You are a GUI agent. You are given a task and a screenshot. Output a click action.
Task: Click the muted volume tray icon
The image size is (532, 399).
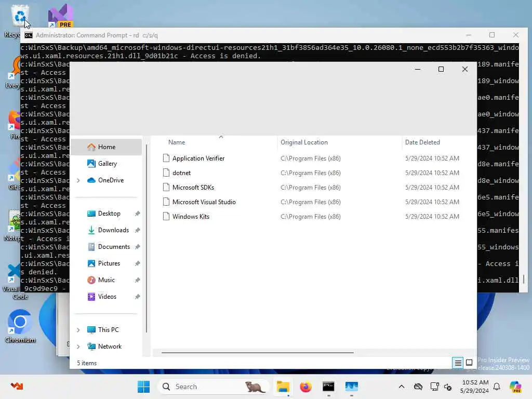(x=447, y=387)
